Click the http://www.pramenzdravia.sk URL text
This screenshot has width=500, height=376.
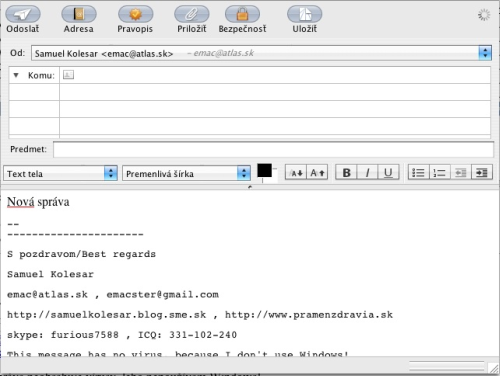point(309,315)
